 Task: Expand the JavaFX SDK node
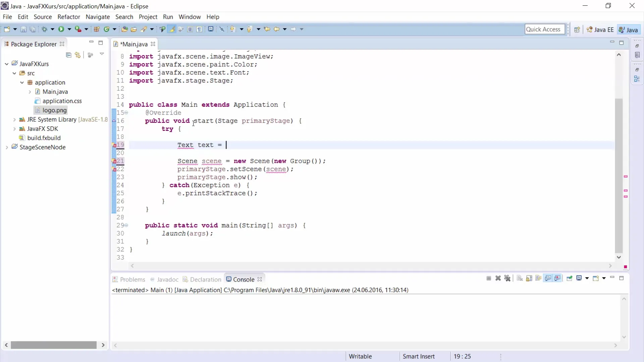(14, 129)
